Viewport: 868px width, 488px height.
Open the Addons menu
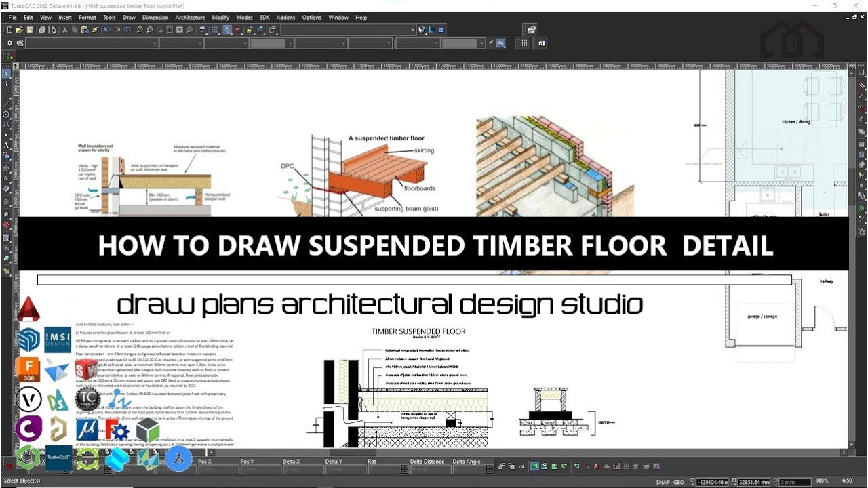[x=285, y=18]
